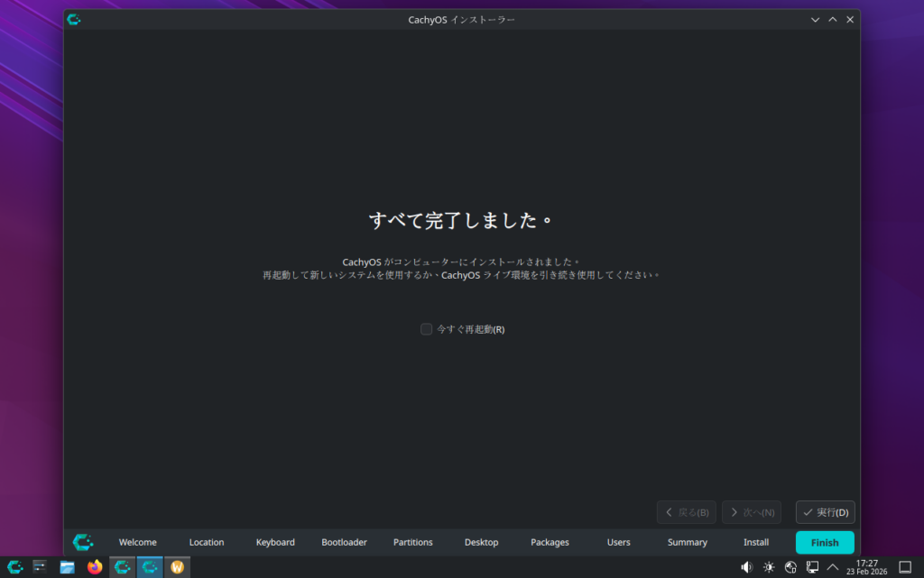
Task: Enable the 今すぐ再起動 restart checkbox
Action: point(427,329)
